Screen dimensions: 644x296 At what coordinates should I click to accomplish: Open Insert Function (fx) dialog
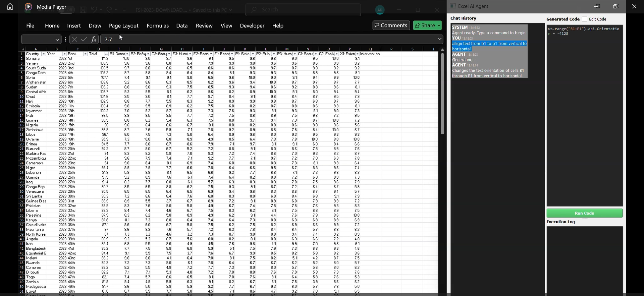coord(94,39)
